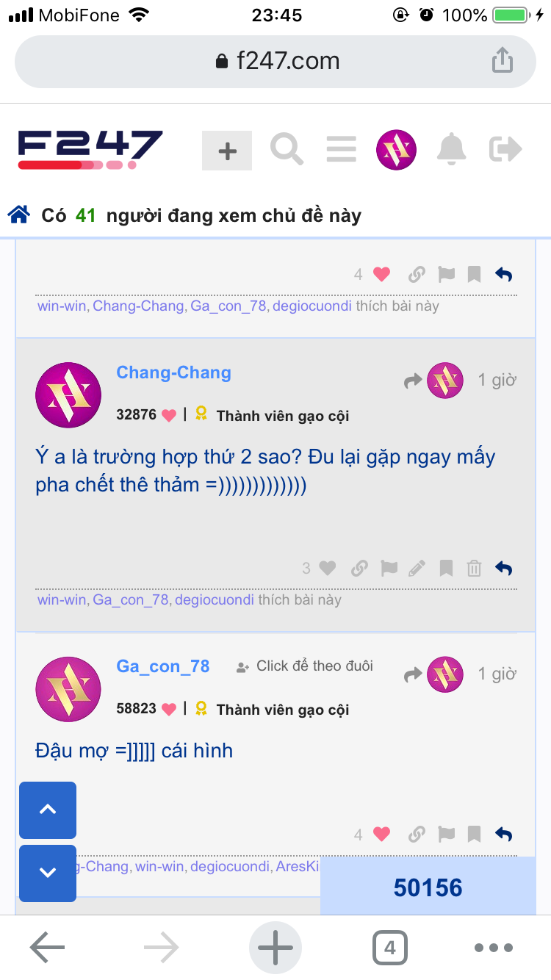
Task: Open the notifications bell
Action: pos(452,149)
